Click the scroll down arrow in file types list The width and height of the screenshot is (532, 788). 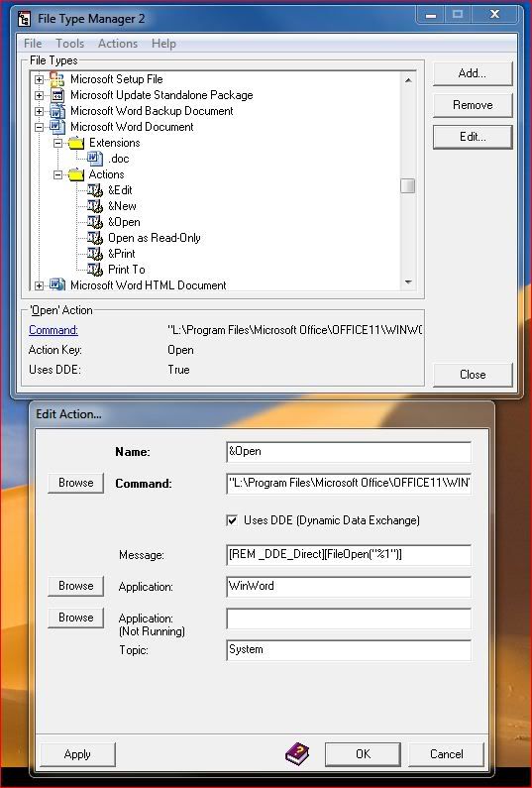(408, 282)
